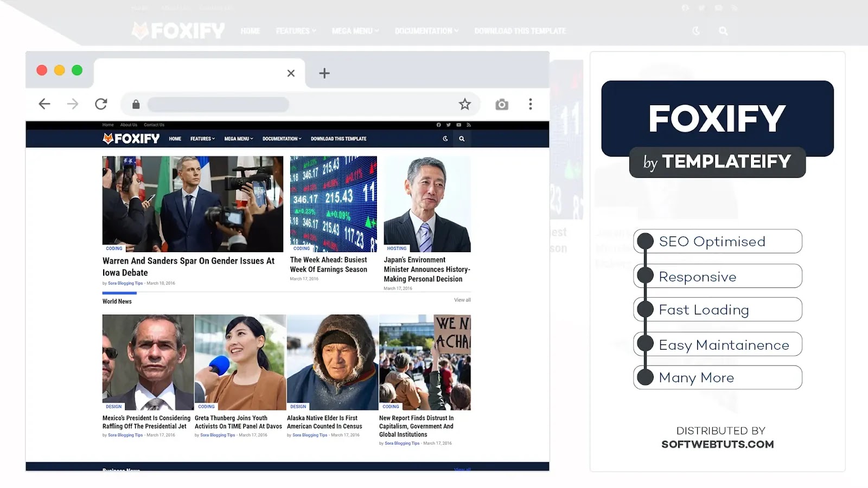The width and height of the screenshot is (868, 488).
Task: Click the YouTube icon in the top bar
Action: [x=459, y=125]
